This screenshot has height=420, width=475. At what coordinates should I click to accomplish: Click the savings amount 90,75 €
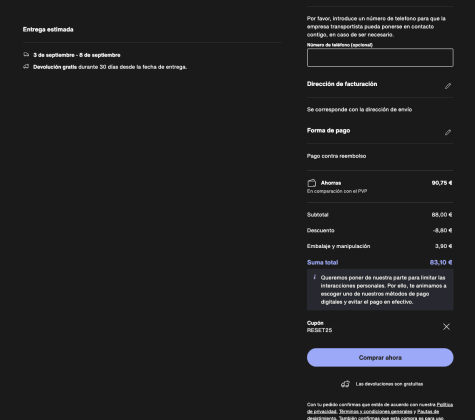pos(442,183)
